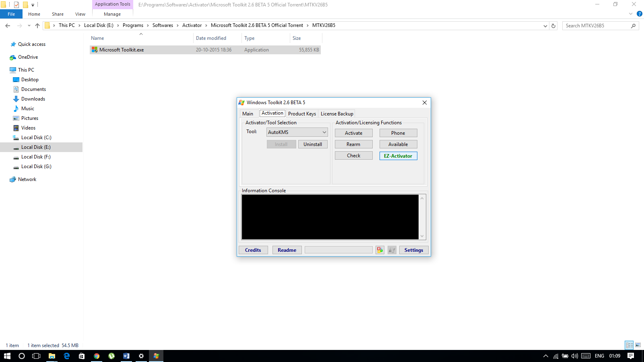644x362 pixels.
Task: Open Quick access in navigation pane
Action: coord(32,44)
